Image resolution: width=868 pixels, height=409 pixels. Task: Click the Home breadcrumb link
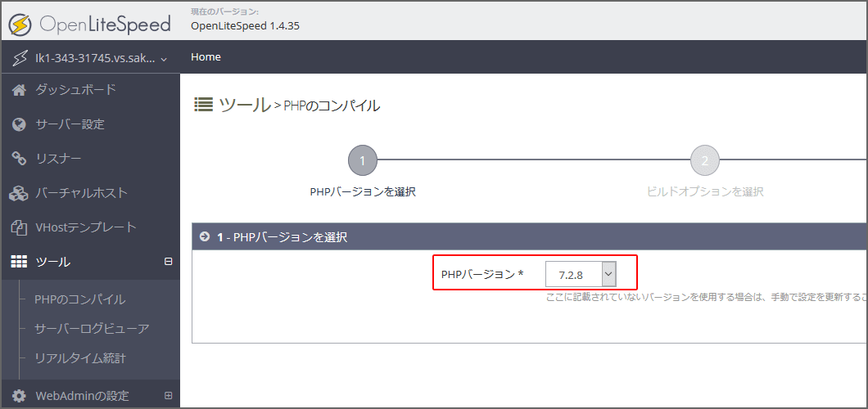(206, 57)
